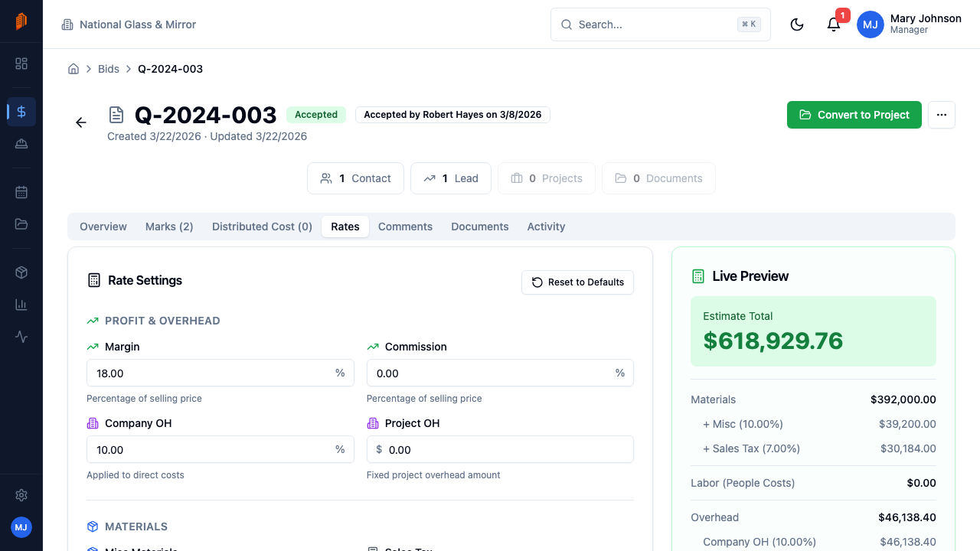Click the document icon next to bid title

pos(116,115)
